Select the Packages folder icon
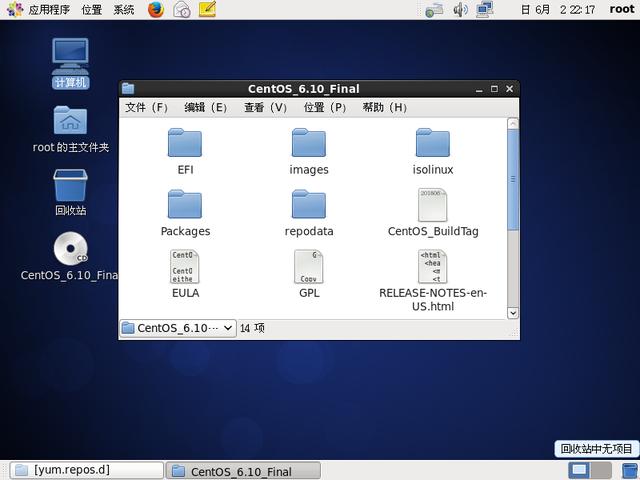Image resolution: width=640 pixels, height=480 pixels. coord(185,204)
